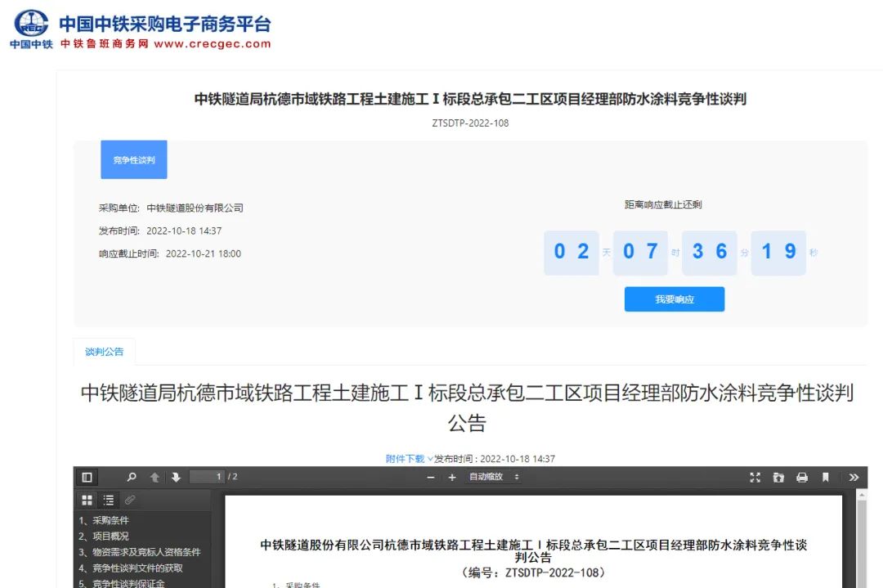883x588 pixels.
Task: Click the PDF viewer vertical scrollbar
Action: click(x=862, y=540)
